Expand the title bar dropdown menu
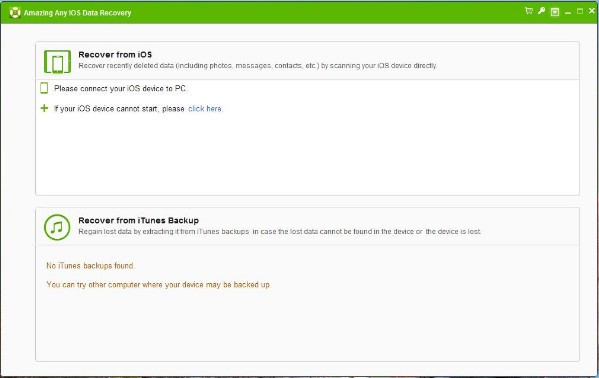 pos(555,12)
